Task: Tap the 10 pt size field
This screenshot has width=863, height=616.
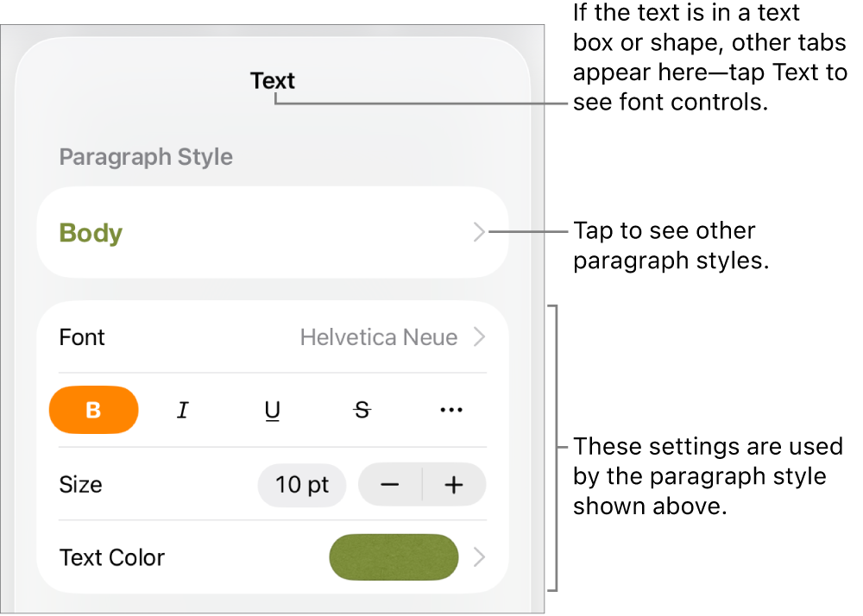Action: pos(301,485)
